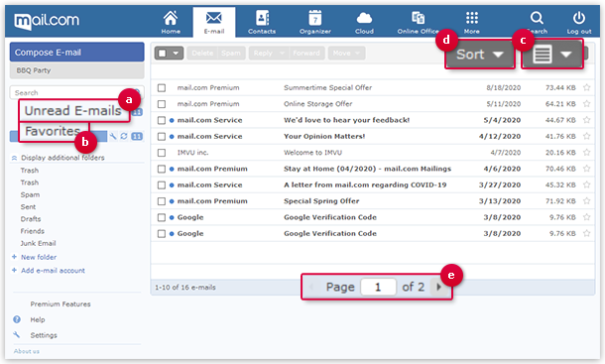Go to the Home section
The width and height of the screenshot is (605, 364).
tap(171, 23)
